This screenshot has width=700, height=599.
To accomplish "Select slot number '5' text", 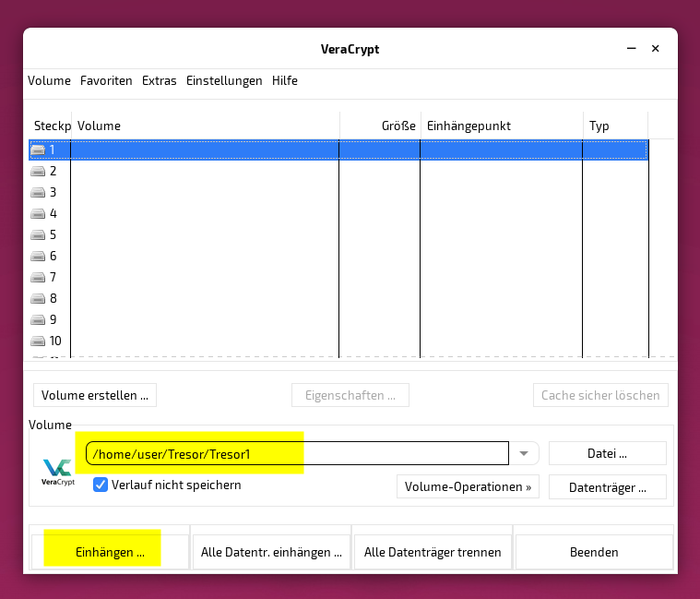I will tap(53, 235).
